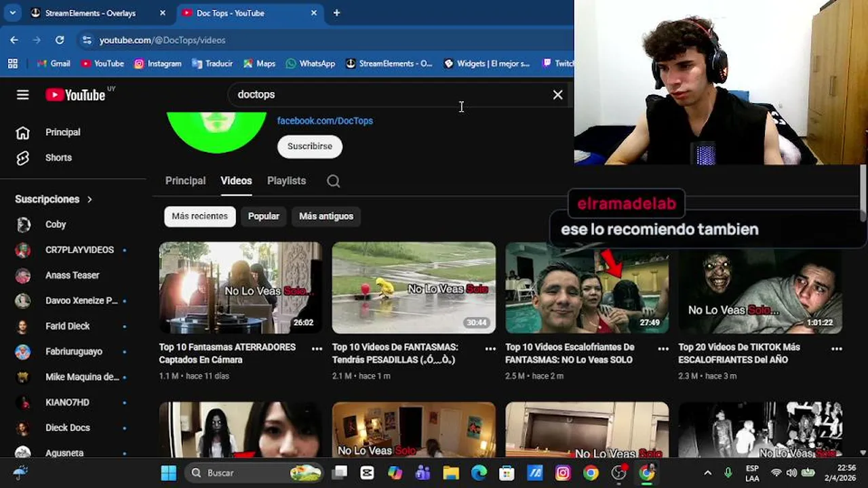Open facebook.com/DocTops link
Viewport: 868px width, 488px height.
click(x=325, y=121)
